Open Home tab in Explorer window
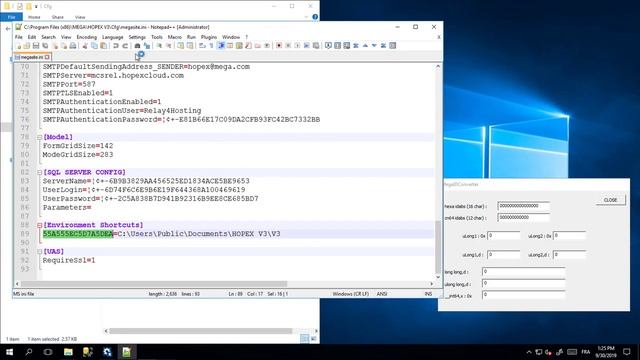This screenshot has width=640, height=360. pyautogui.click(x=34, y=17)
